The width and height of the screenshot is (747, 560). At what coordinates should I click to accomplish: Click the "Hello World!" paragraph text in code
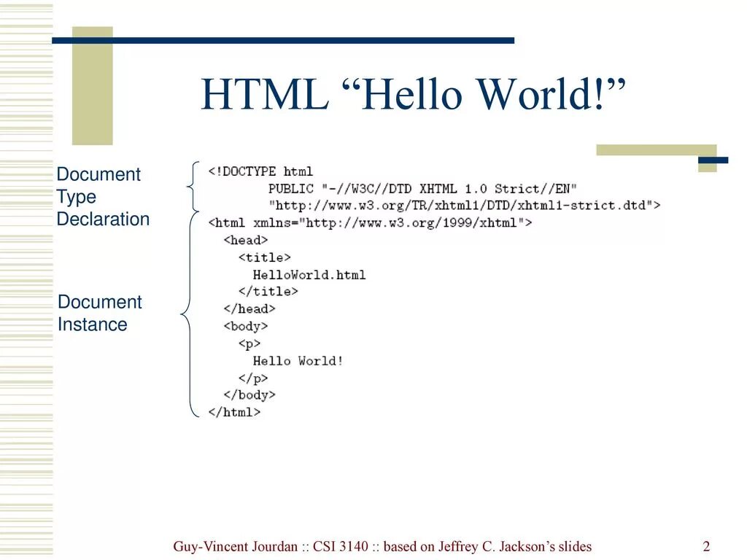(x=298, y=361)
